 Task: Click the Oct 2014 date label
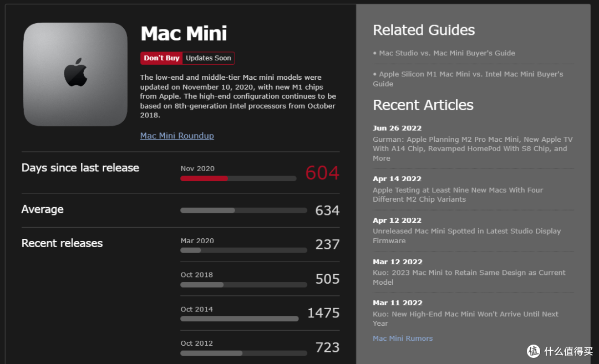(x=197, y=310)
